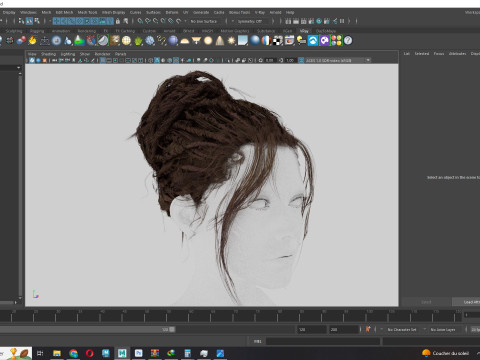Open the Edit Mesh menu
Image resolution: width=480 pixels, height=360 pixels.
(64, 12)
